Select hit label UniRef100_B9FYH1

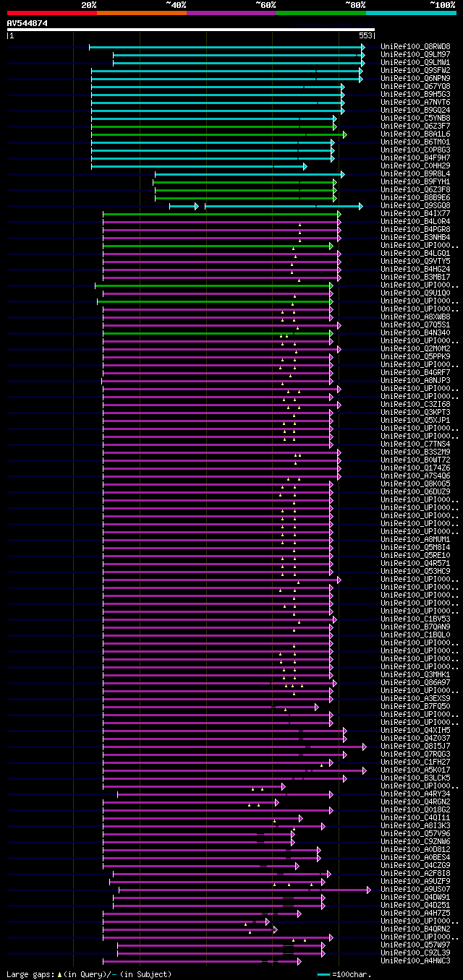pos(415,181)
